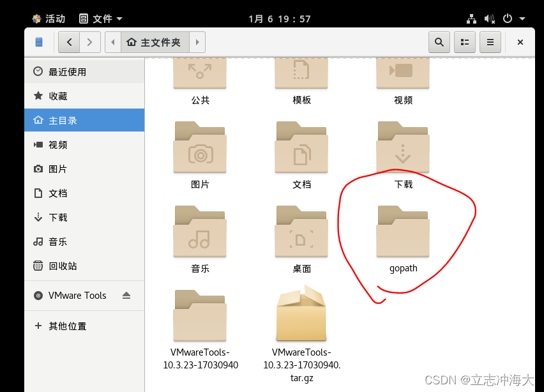544x392 pixels.
Task: Open 下载 from the sidebar
Action: 84,218
